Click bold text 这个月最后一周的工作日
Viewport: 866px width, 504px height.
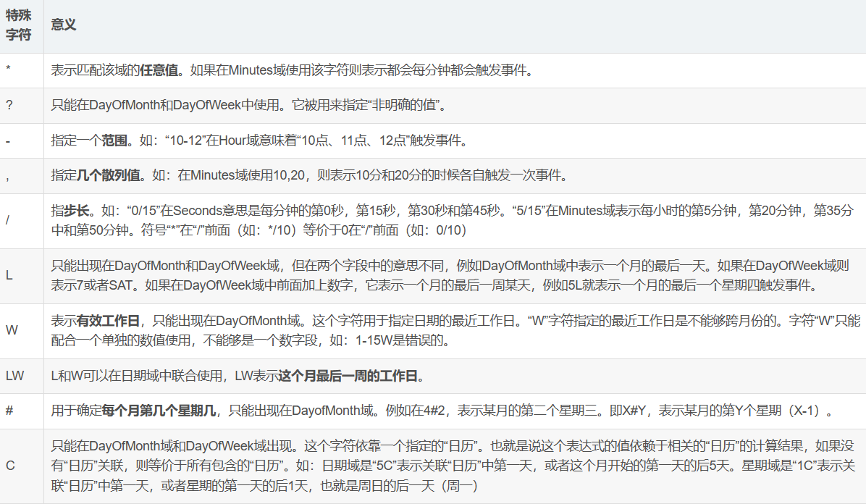349,377
